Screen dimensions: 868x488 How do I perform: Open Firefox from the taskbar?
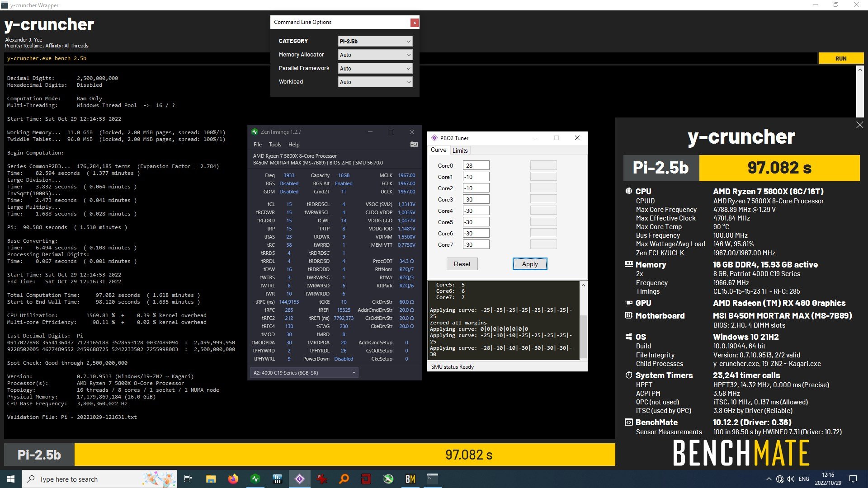pyautogui.click(x=233, y=479)
